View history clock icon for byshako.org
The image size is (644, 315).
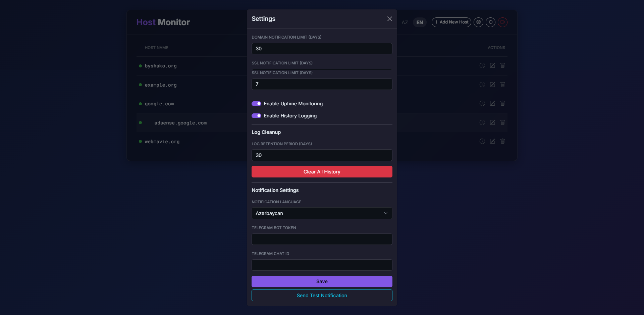coord(482,65)
